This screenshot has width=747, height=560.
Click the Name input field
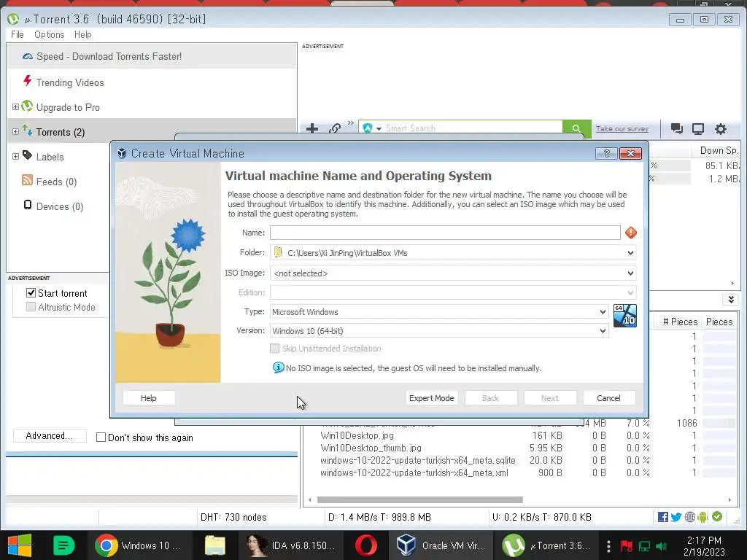445,233
